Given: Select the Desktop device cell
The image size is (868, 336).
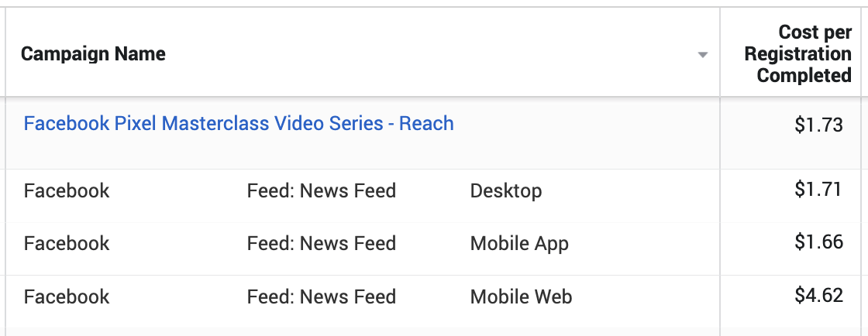Looking at the screenshot, I should pos(506,191).
